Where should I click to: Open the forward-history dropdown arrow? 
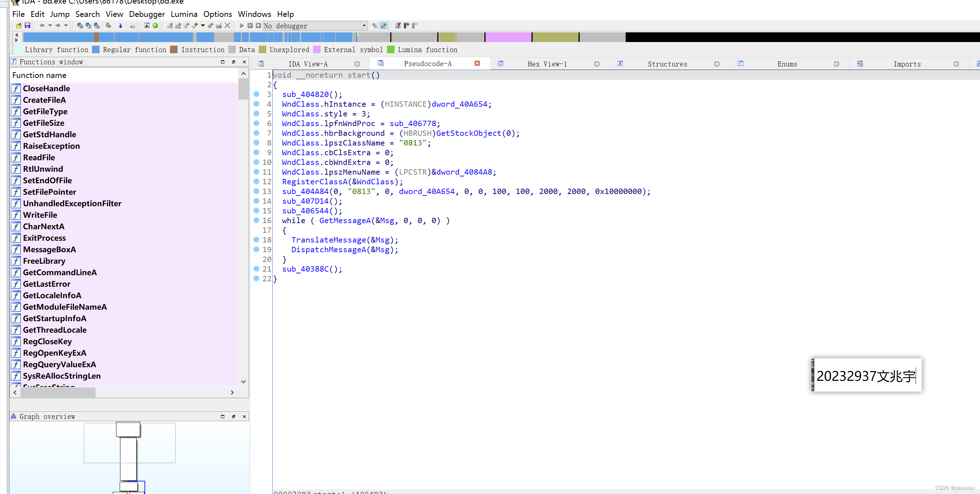coord(66,26)
